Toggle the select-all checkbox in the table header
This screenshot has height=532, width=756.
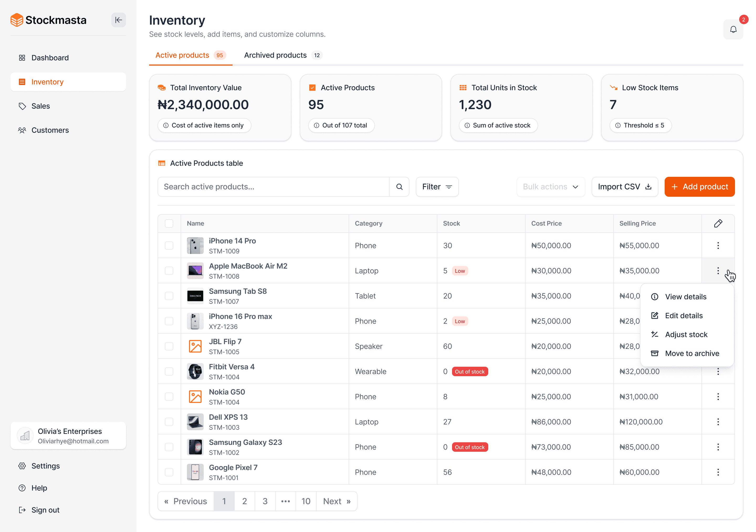pos(169,224)
